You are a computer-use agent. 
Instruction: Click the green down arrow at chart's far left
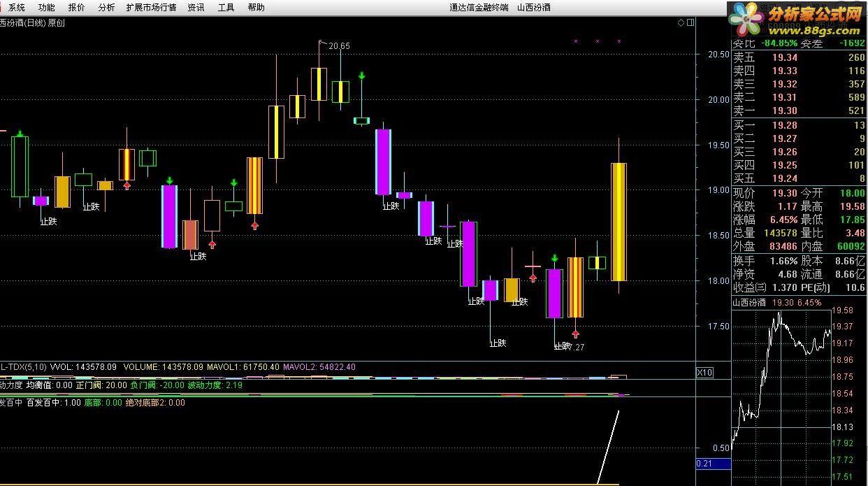point(21,134)
